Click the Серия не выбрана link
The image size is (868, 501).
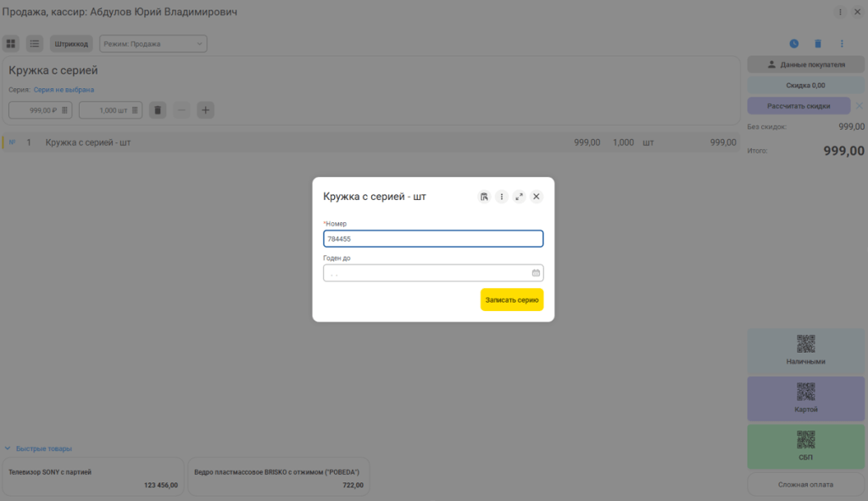tap(64, 90)
